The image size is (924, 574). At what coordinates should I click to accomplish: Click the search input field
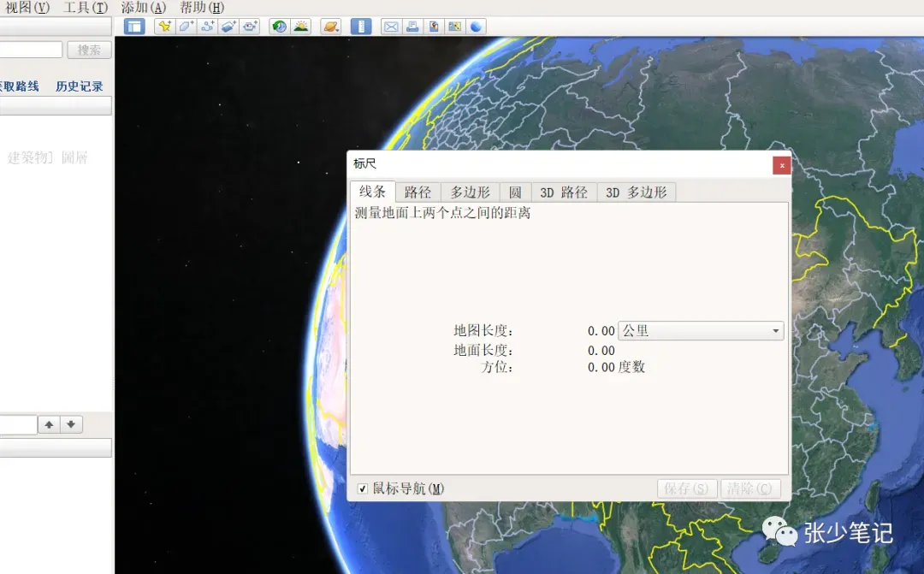[31, 50]
